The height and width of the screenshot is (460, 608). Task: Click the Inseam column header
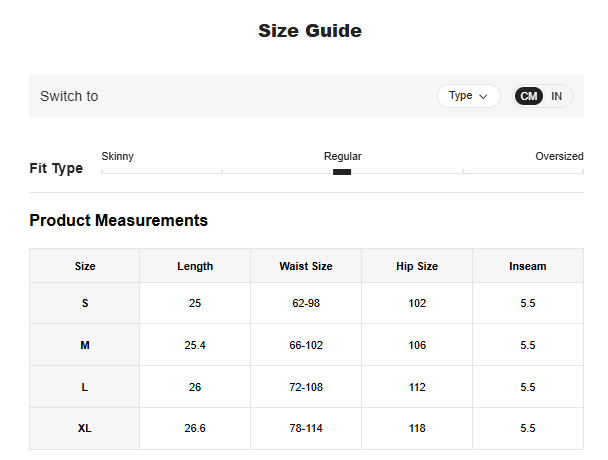point(528,266)
